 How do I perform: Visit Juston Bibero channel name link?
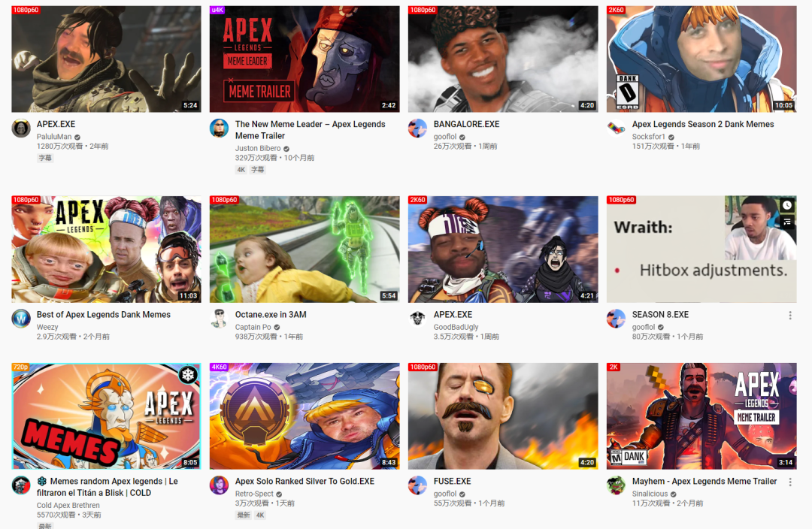pos(258,148)
